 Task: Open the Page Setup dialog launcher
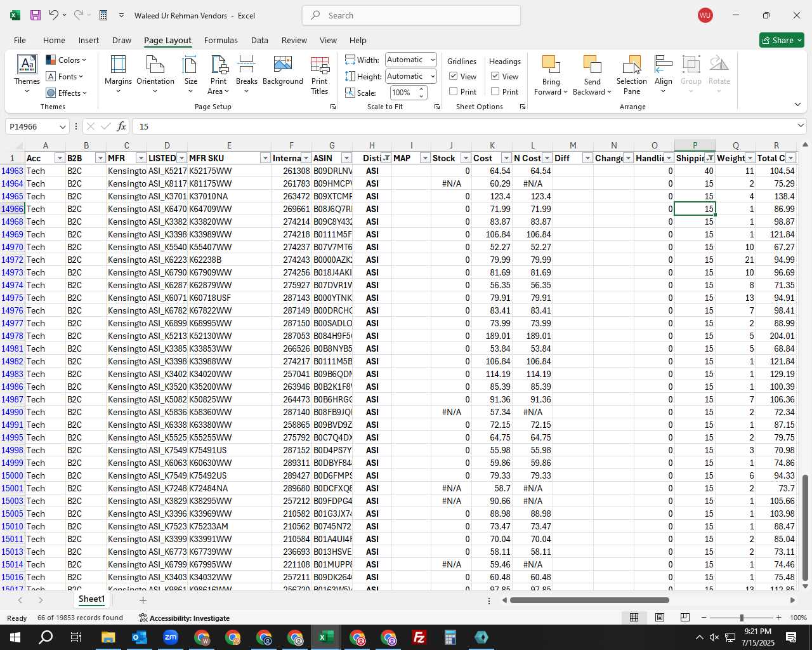click(x=333, y=107)
